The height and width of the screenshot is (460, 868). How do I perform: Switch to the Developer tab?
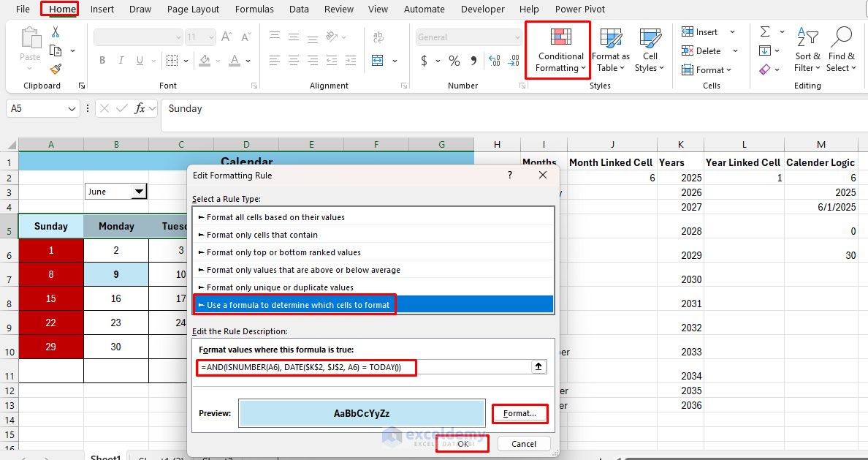[483, 9]
